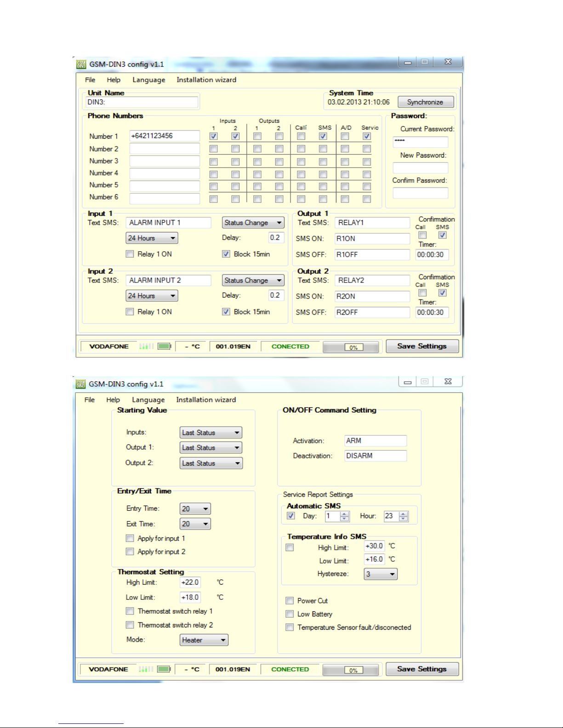563x728 pixels.
Task: Click signal strength bars in lower window status bar
Action: (x=146, y=669)
